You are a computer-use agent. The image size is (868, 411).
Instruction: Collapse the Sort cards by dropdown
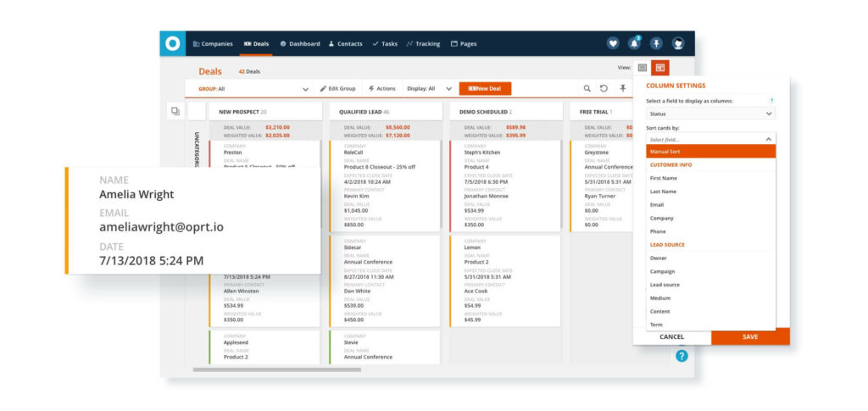pyautogui.click(x=711, y=139)
